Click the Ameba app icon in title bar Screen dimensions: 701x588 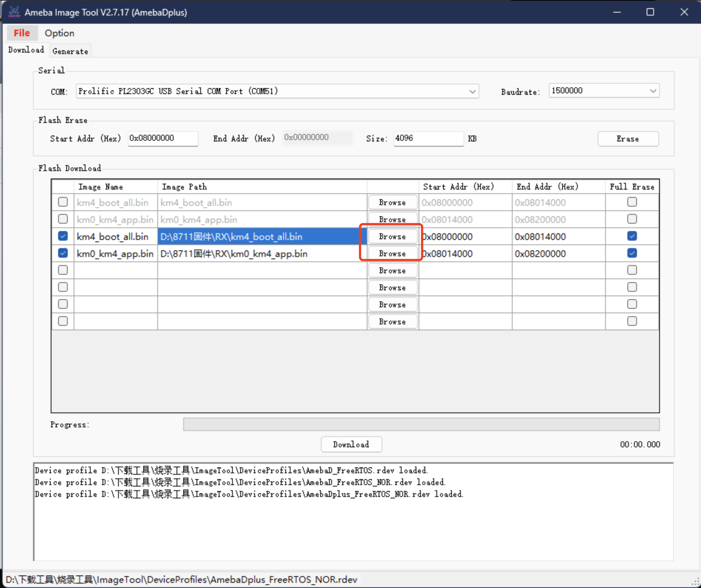tap(14, 12)
